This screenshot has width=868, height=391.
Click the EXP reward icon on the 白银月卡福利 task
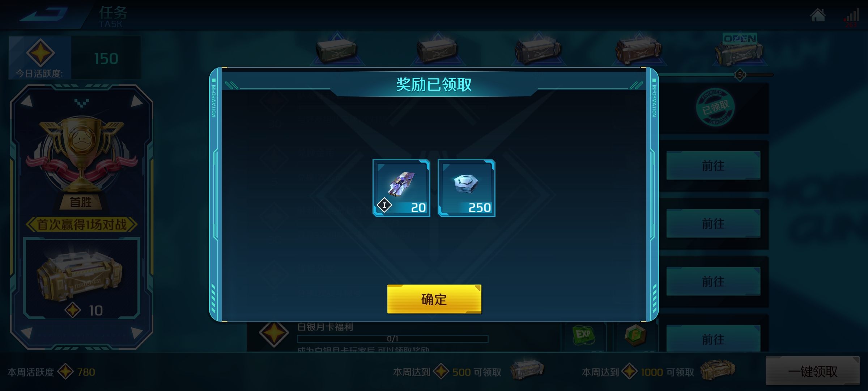(584, 335)
